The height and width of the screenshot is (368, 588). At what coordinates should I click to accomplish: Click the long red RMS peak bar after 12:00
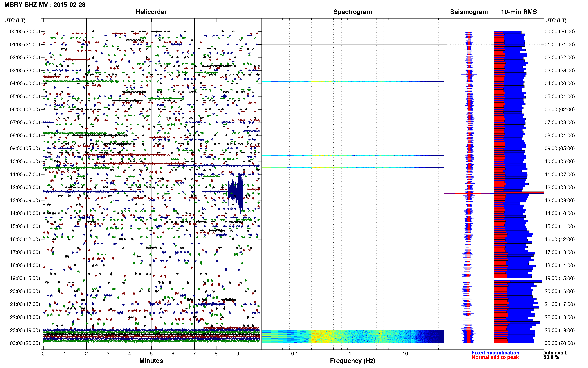coord(519,193)
